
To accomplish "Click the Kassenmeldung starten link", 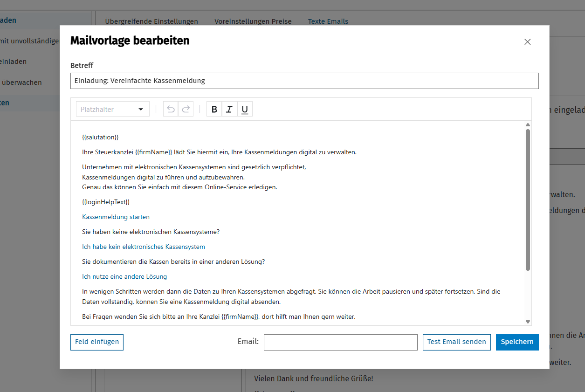I will [116, 217].
